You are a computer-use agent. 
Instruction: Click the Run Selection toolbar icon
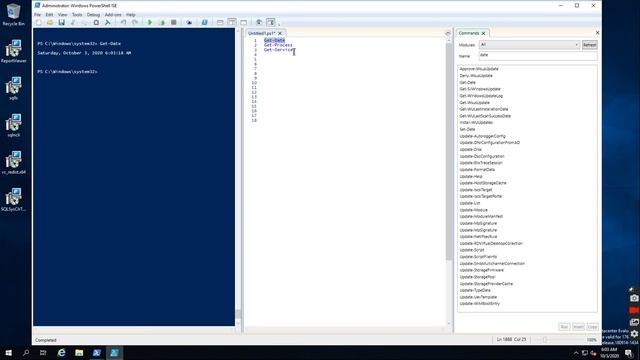point(162,22)
